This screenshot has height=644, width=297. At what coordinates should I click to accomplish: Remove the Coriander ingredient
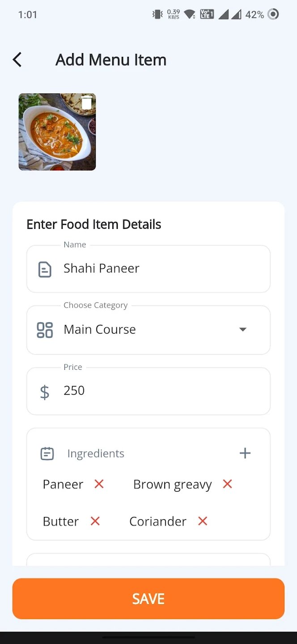click(x=203, y=521)
